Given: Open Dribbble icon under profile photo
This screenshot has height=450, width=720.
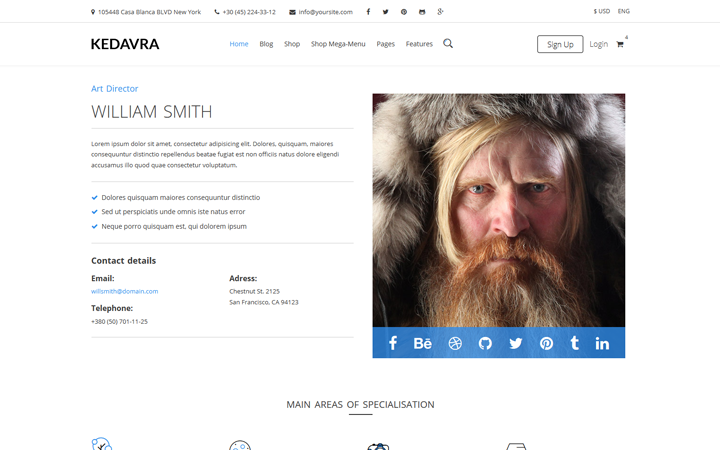Looking at the screenshot, I should click(455, 343).
